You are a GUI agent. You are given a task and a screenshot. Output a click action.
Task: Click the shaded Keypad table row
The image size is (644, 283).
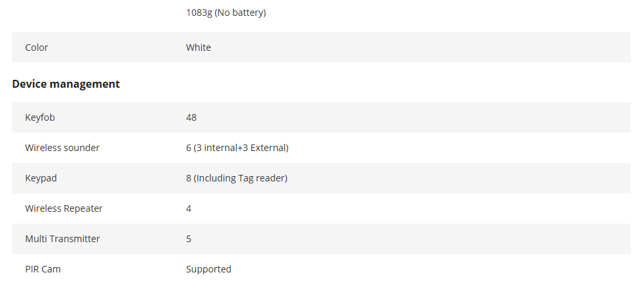click(x=321, y=178)
